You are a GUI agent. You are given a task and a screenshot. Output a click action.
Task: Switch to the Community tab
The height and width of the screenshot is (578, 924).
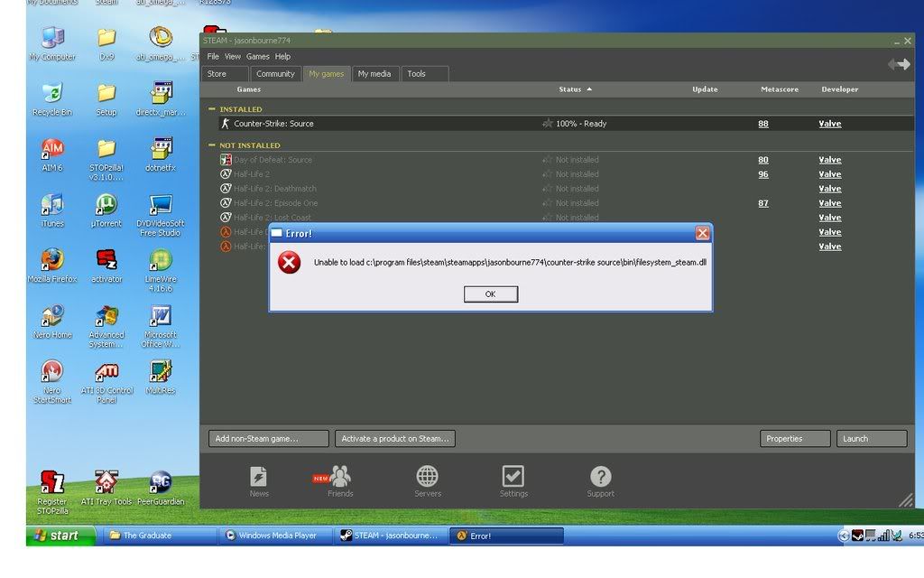[x=275, y=74]
